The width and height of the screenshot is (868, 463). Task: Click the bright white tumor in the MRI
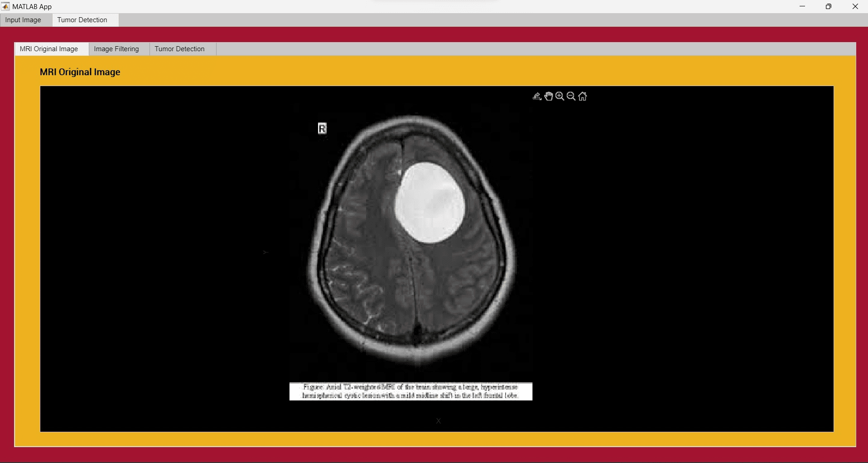(x=429, y=203)
